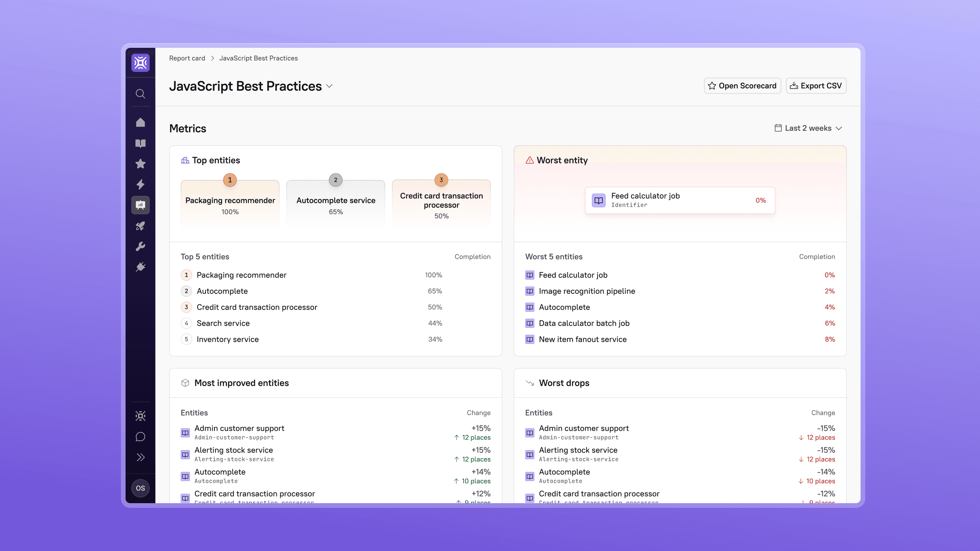Select Autocomplete in Most improved entities

[x=336, y=476]
